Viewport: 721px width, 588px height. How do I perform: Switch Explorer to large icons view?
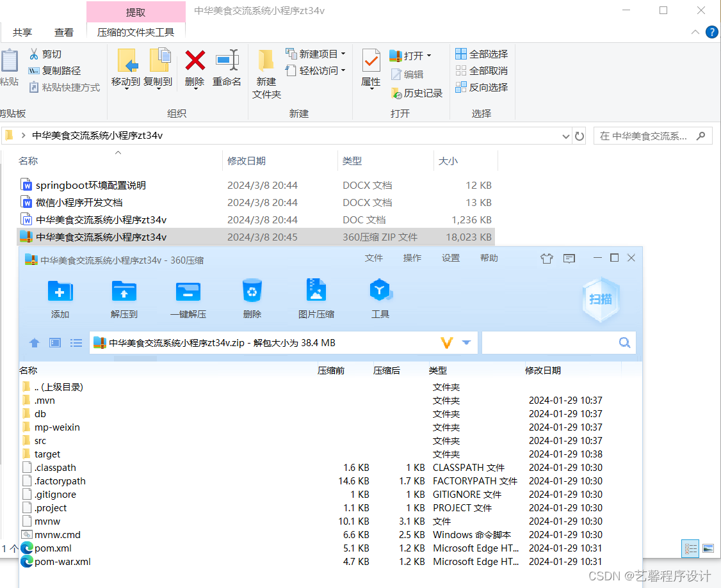coord(708,548)
